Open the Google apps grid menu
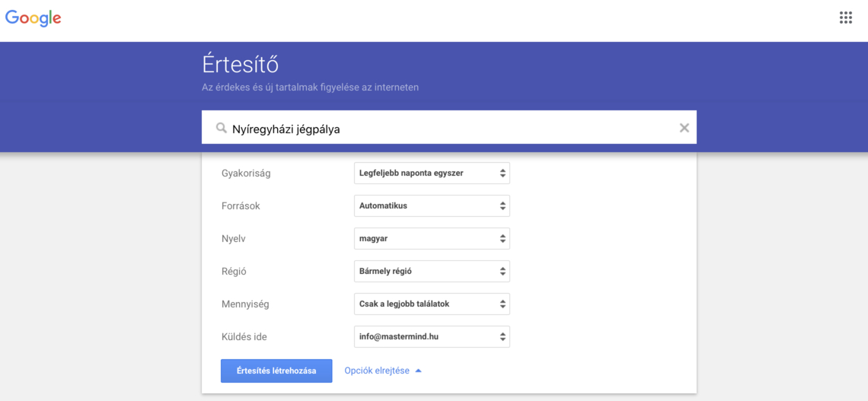The height and width of the screenshot is (401, 868). pyautogui.click(x=845, y=18)
